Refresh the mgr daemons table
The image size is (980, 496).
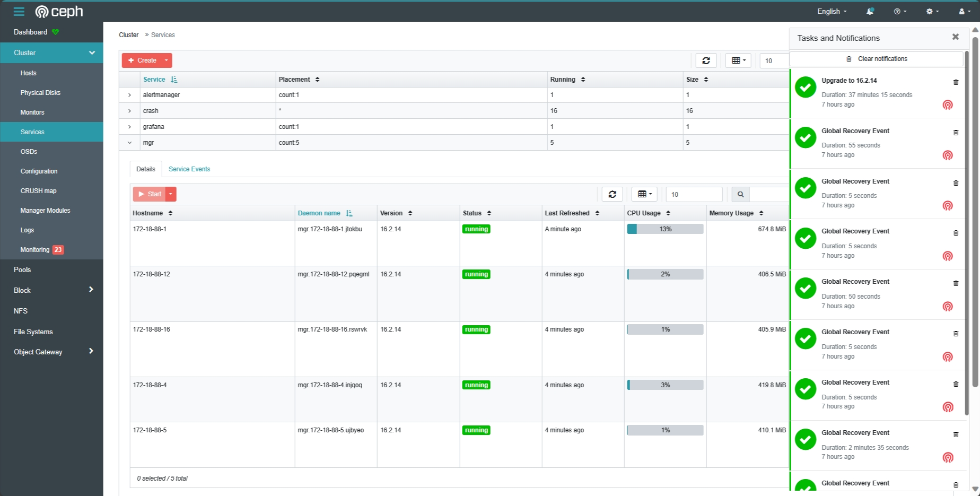pos(612,194)
